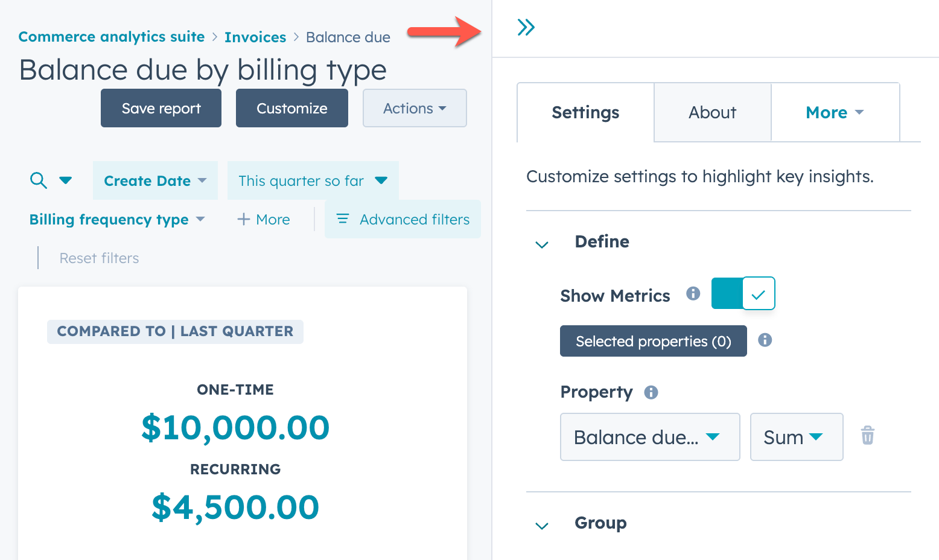The image size is (939, 560).
Task: Open the More tab menu
Action: tap(835, 112)
